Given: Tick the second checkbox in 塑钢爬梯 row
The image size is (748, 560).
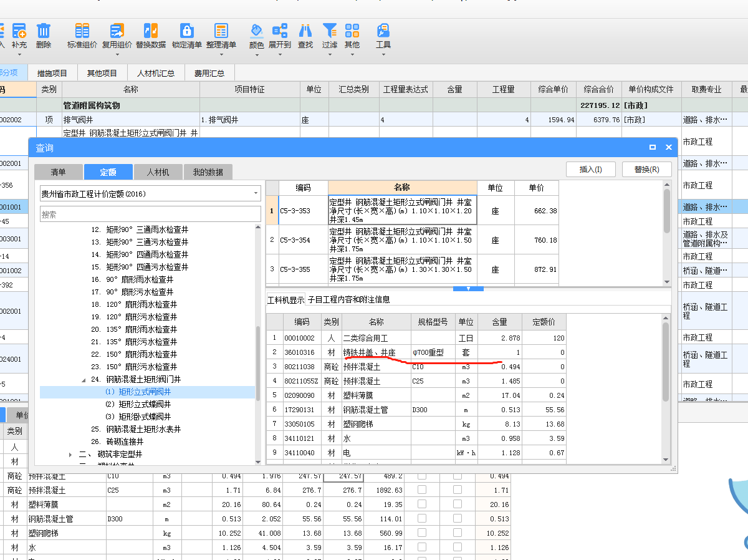Looking at the screenshot, I should pyautogui.click(x=458, y=534).
